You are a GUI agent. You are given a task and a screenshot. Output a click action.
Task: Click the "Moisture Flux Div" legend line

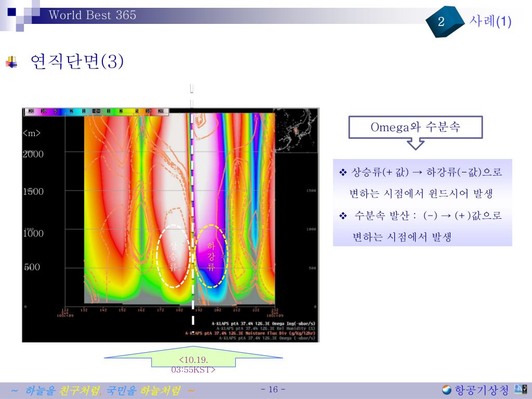250,333
